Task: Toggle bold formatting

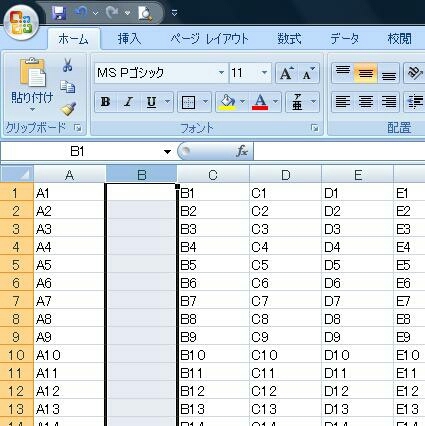Action: click(106, 102)
